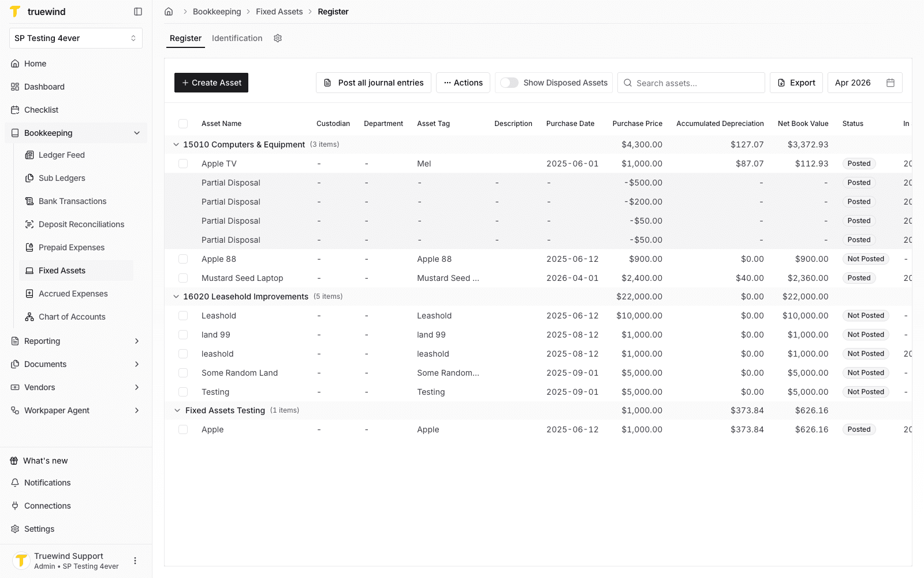The image size is (924, 578).
Task: Click the Mustard Seed Laptop asset name
Action: click(242, 278)
